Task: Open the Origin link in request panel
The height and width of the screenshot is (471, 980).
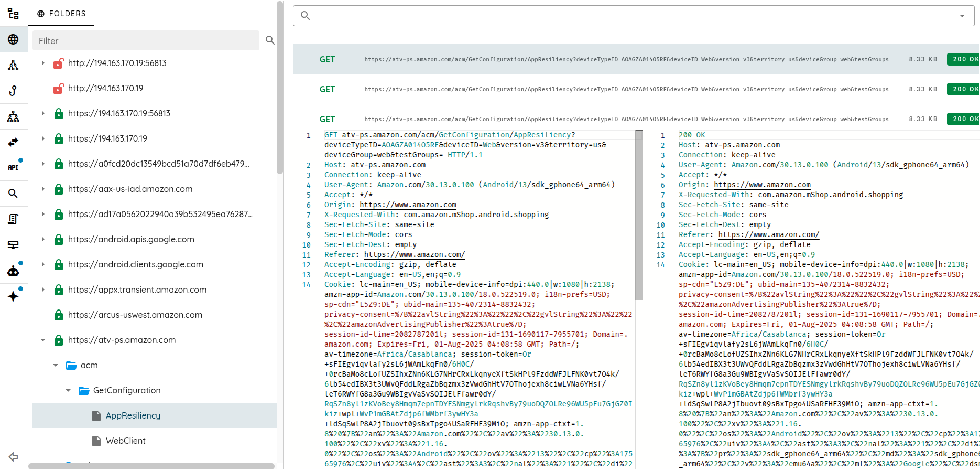Action: tap(408, 205)
